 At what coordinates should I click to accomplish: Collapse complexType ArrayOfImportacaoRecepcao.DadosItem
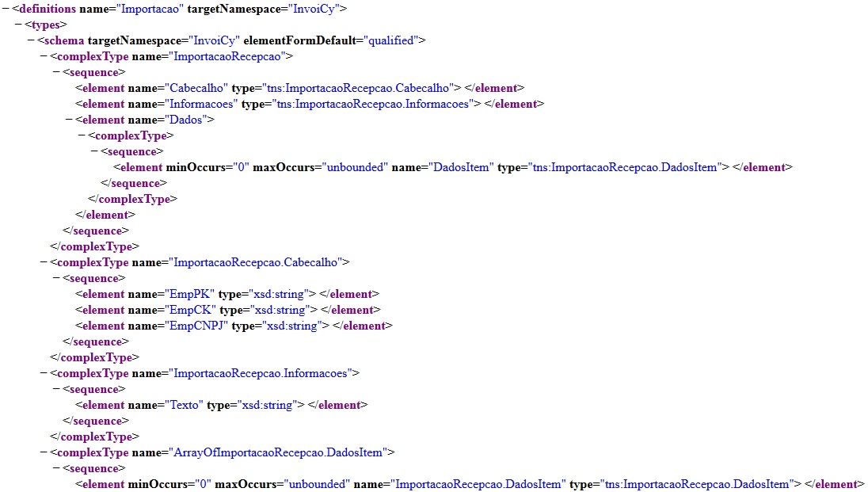(x=44, y=452)
